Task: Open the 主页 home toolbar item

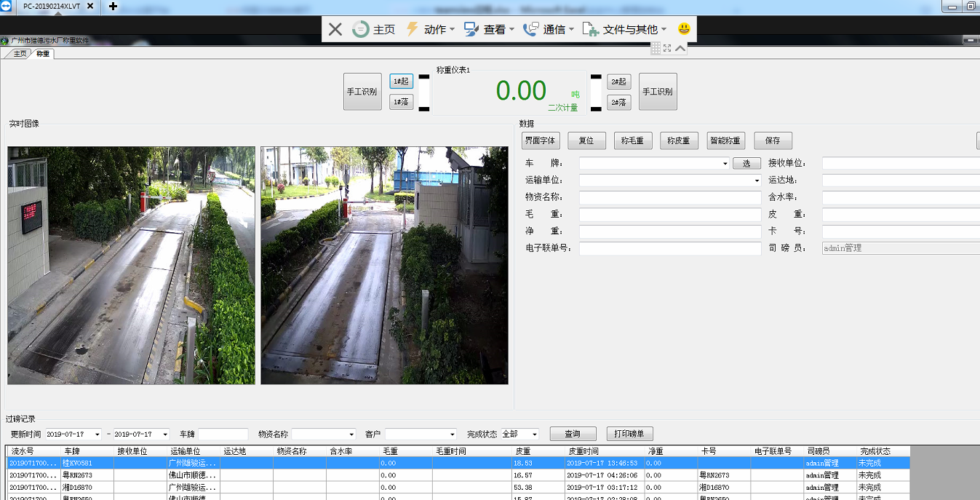Action: [373, 29]
